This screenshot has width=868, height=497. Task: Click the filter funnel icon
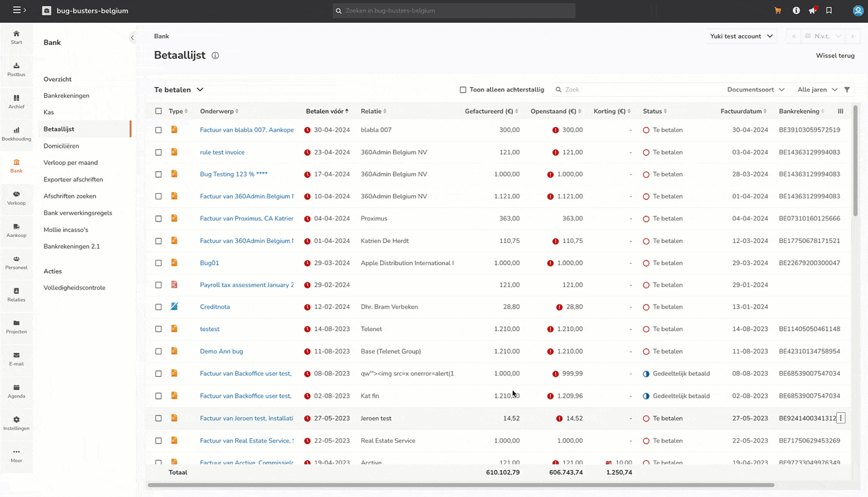coord(847,90)
